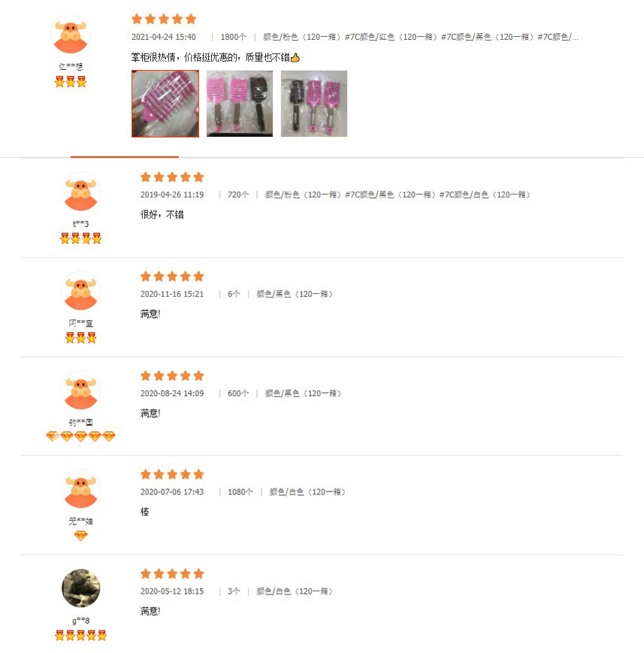Screen dimensions: 644x653
Task: Click the username 亿**想
Action: [x=71, y=67]
